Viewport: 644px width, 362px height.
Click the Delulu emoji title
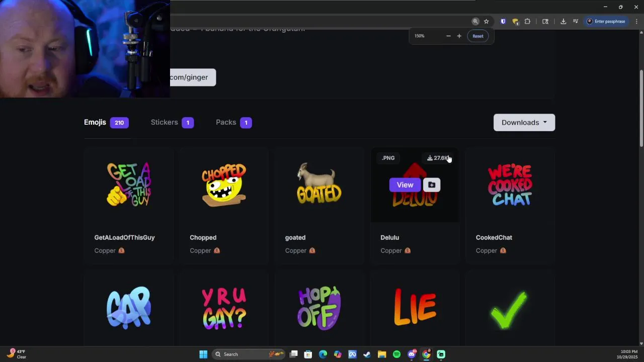[x=389, y=237]
